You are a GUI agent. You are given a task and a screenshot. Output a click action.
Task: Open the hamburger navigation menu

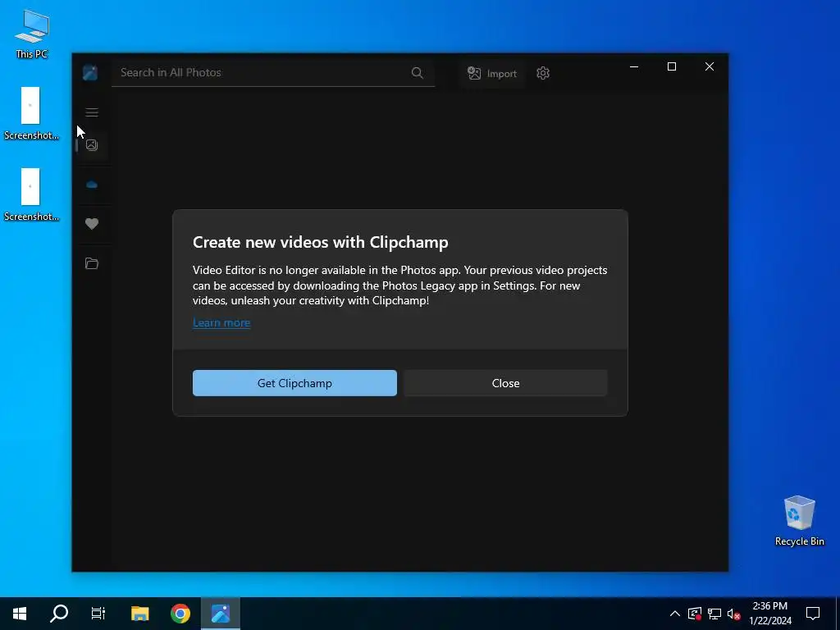click(92, 112)
